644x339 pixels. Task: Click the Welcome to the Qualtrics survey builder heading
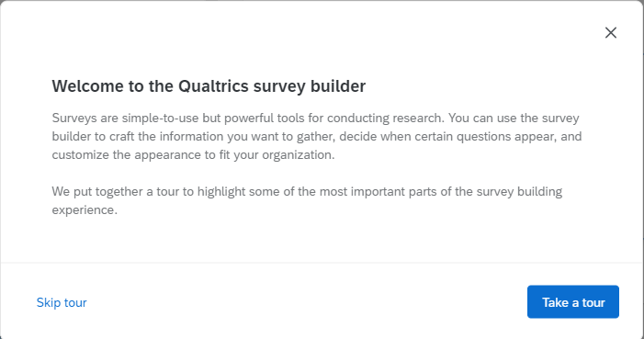click(x=209, y=86)
